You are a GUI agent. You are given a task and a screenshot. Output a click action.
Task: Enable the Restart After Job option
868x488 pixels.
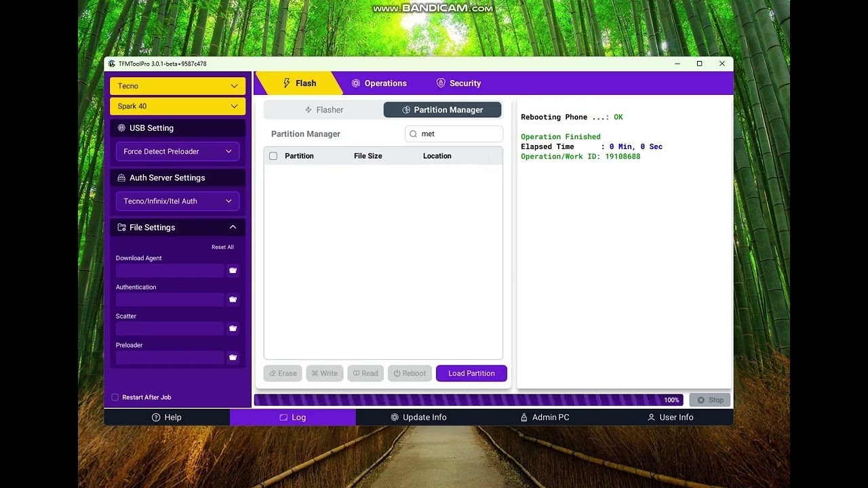(115, 397)
